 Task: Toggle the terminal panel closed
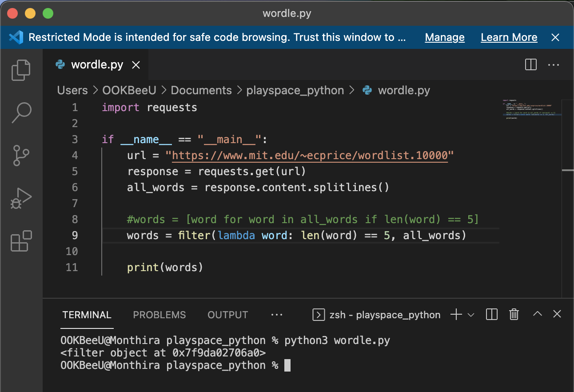[x=557, y=314]
